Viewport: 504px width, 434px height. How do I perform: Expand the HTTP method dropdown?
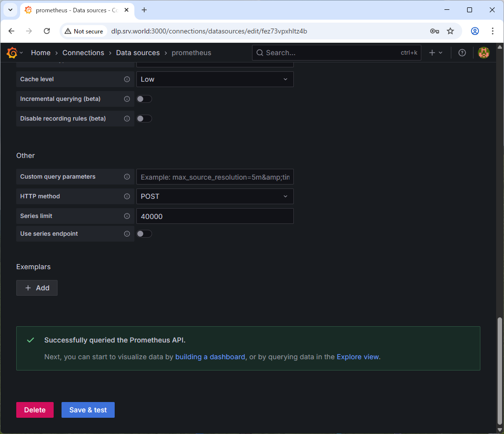[x=215, y=196]
